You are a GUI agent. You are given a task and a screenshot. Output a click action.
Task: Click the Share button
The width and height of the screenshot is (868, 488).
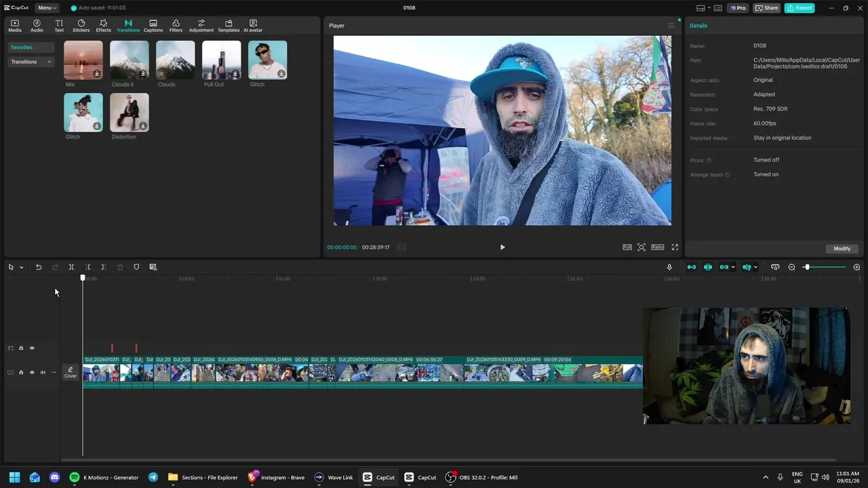point(768,8)
